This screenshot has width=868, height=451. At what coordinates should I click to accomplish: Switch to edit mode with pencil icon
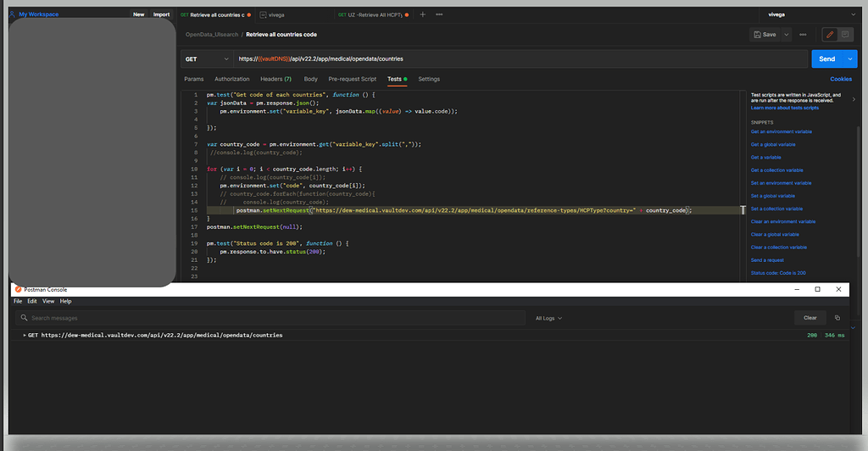click(x=830, y=35)
